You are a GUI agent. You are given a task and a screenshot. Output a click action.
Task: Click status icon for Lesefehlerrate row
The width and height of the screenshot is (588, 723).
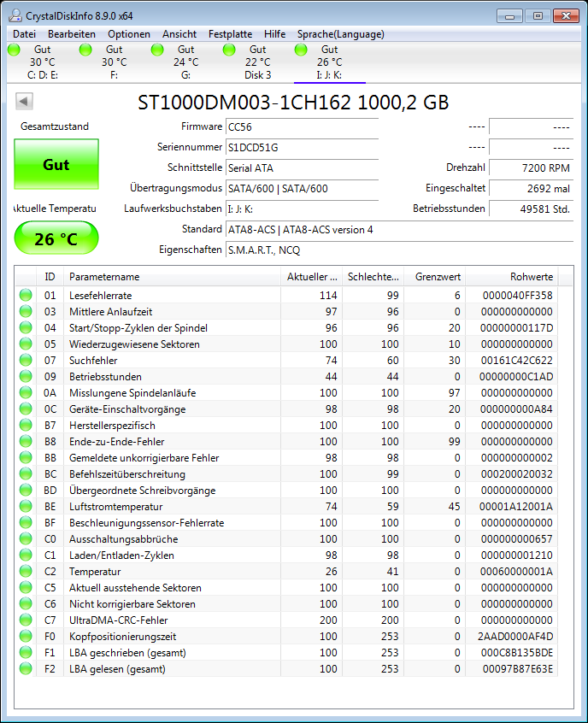pos(26,295)
